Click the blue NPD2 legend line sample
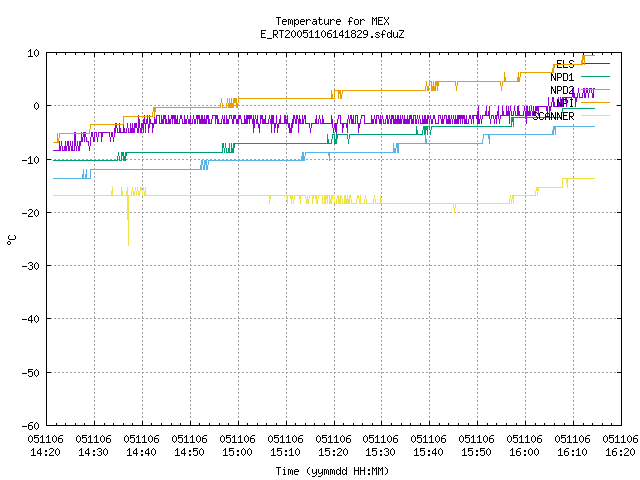Image resolution: width=640 pixels, height=480 pixels. [595, 89]
